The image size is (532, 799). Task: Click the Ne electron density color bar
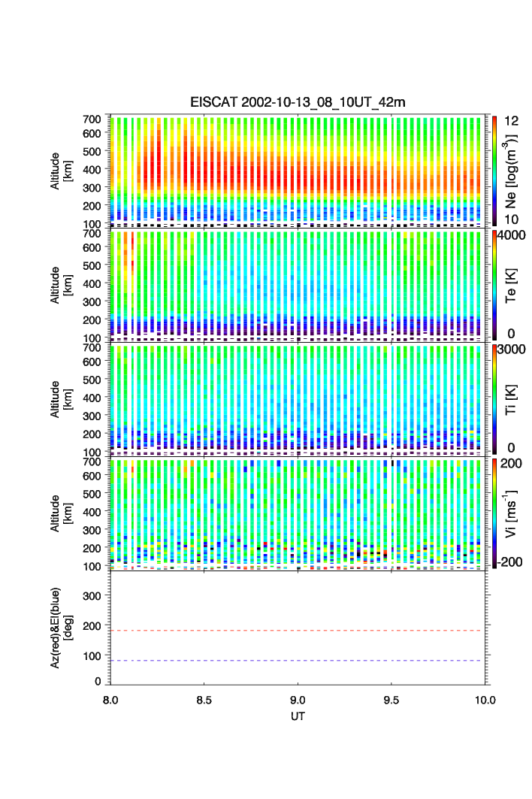click(x=494, y=170)
